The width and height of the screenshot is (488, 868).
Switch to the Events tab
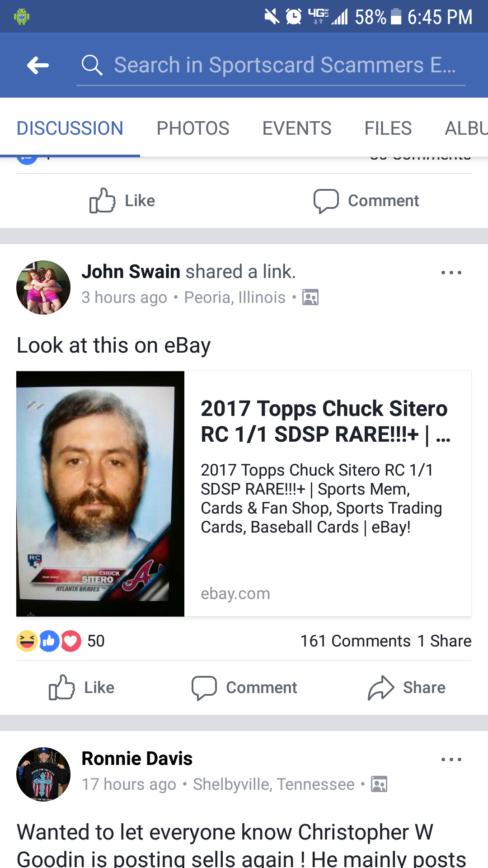pyautogui.click(x=297, y=128)
